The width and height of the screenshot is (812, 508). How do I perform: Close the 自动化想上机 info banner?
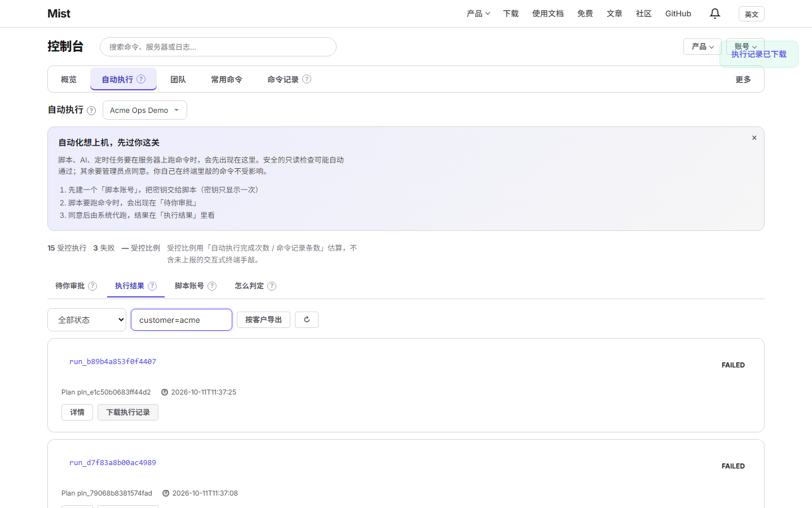tap(754, 138)
